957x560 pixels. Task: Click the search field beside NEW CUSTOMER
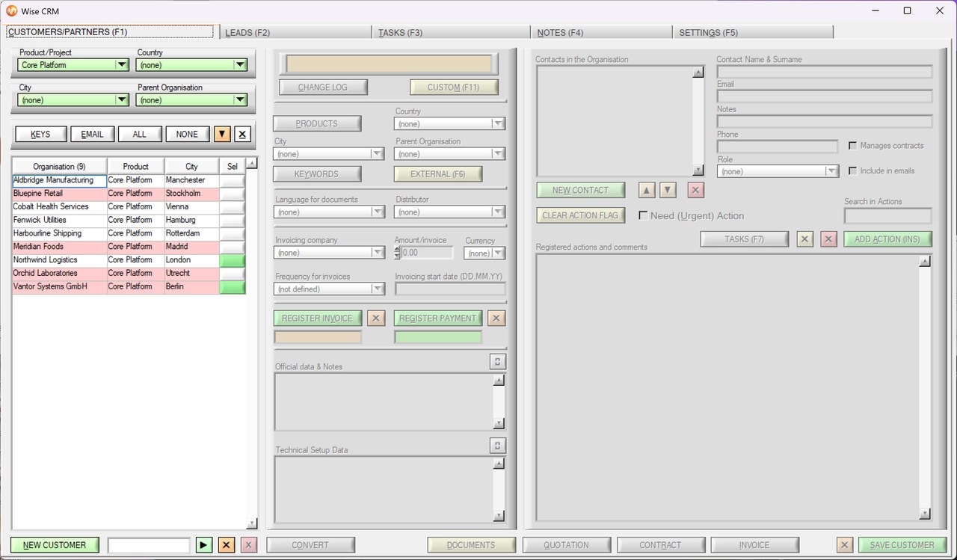coord(149,546)
